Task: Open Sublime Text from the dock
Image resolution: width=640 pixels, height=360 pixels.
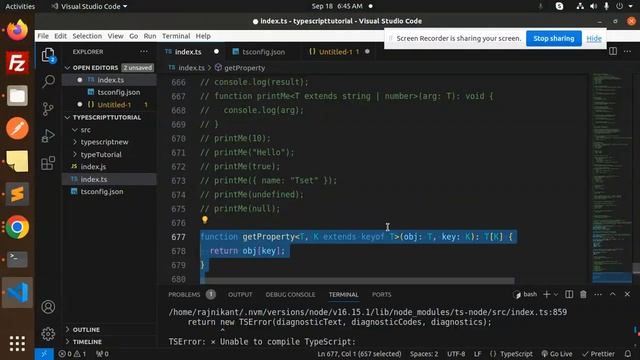Action: coord(17,194)
